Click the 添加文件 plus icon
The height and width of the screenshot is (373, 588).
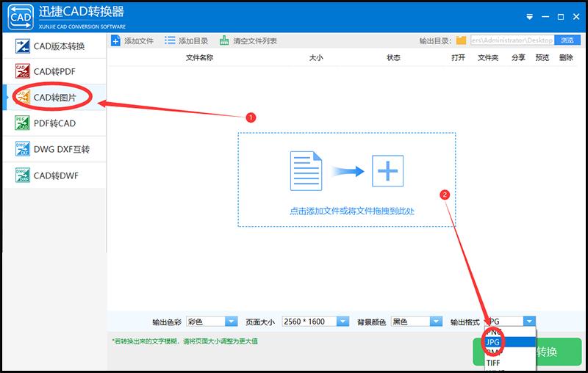116,40
